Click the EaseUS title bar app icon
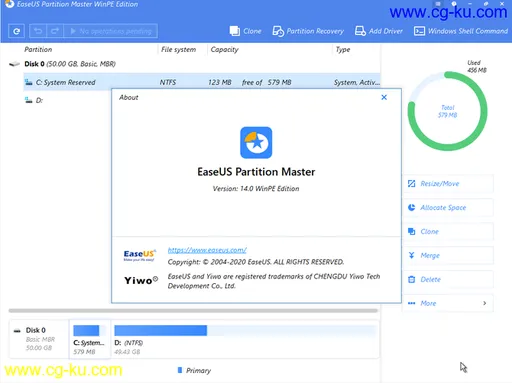 (x=10, y=4)
